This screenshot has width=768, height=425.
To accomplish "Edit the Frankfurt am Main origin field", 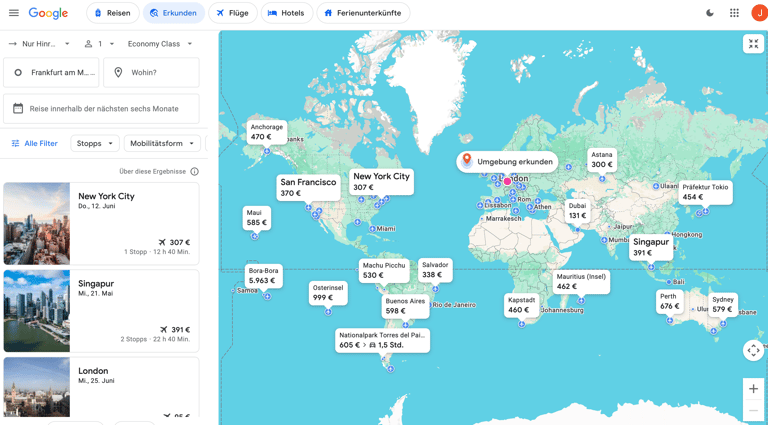I will pos(51,72).
